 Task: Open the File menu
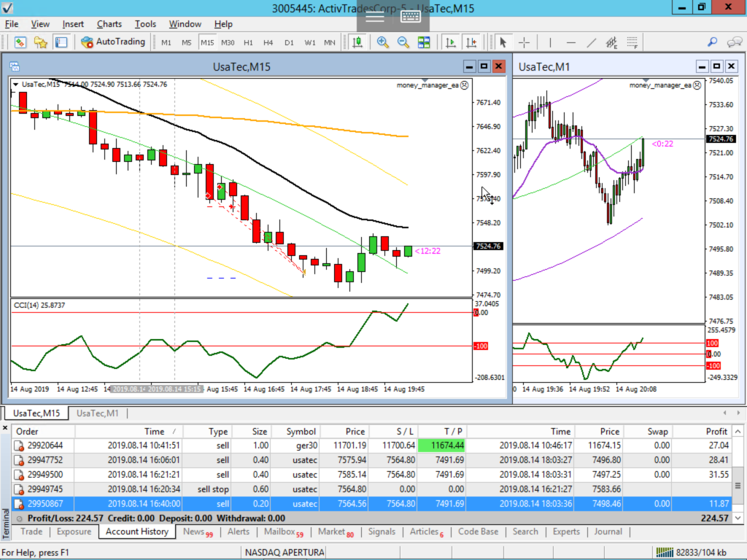12,24
